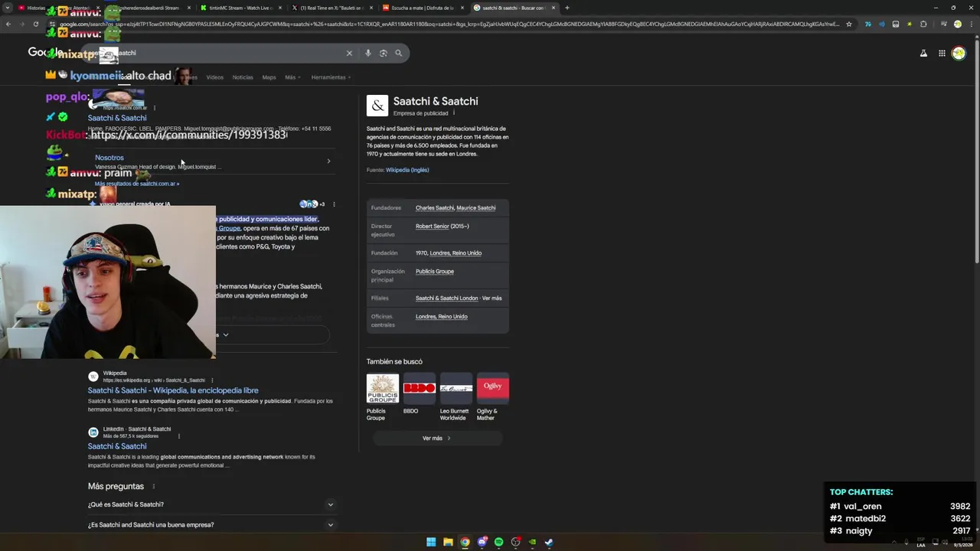Expand question about Saatchi being a good company
This screenshot has width=980, height=551.
pos(211,525)
